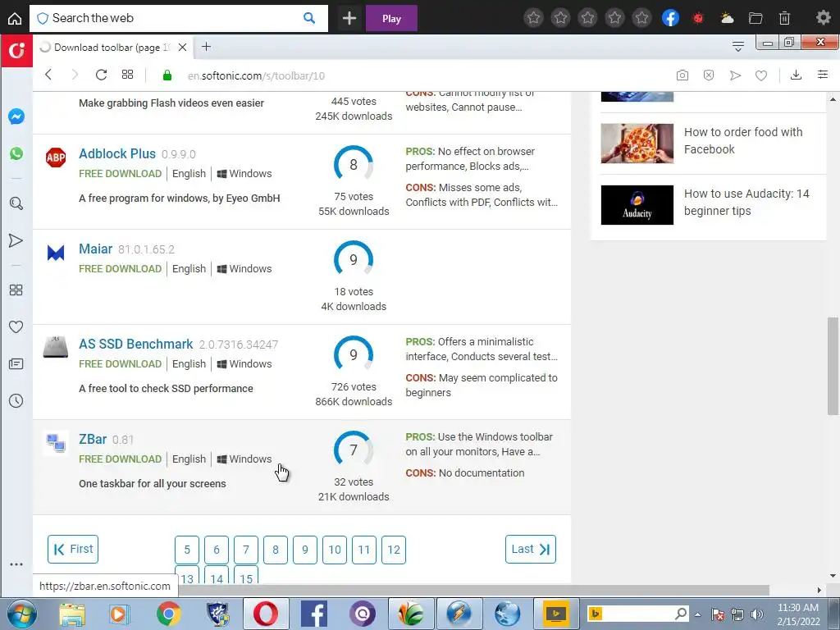The height and width of the screenshot is (630, 840).
Task: Send page to My Flow icon
Action: click(x=735, y=75)
